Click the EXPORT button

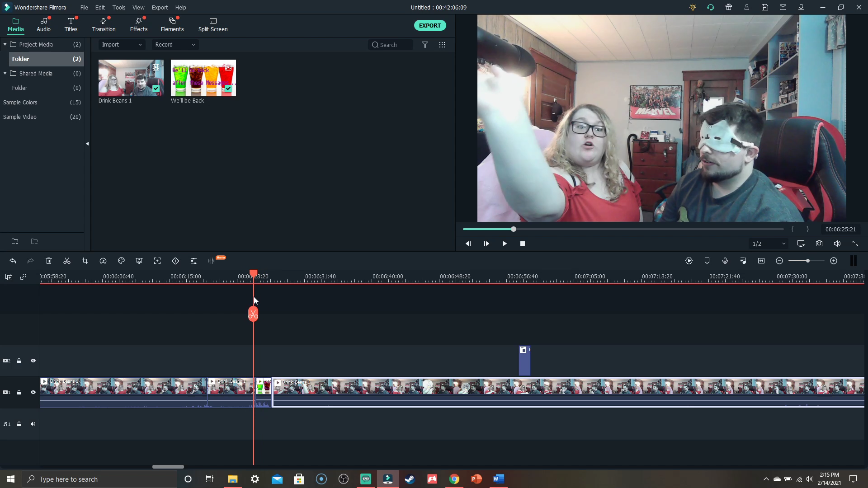pyautogui.click(x=430, y=25)
